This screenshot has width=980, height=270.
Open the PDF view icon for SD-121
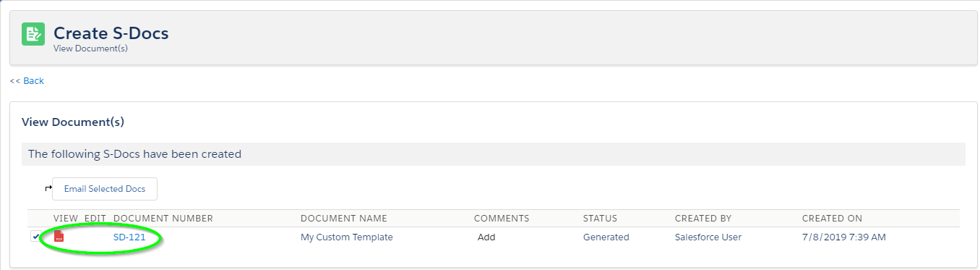(x=59, y=237)
